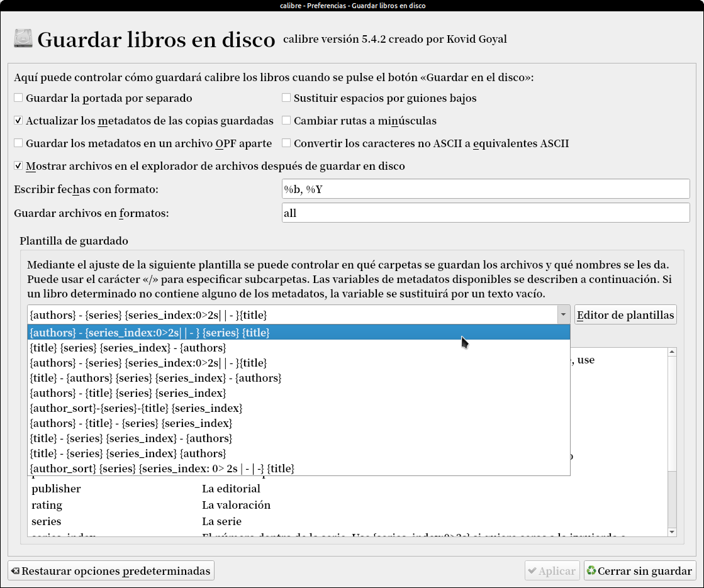The width and height of the screenshot is (704, 588).
Task: Choose template {authors} - {title} {series} {series_index}
Action: [x=299, y=393]
